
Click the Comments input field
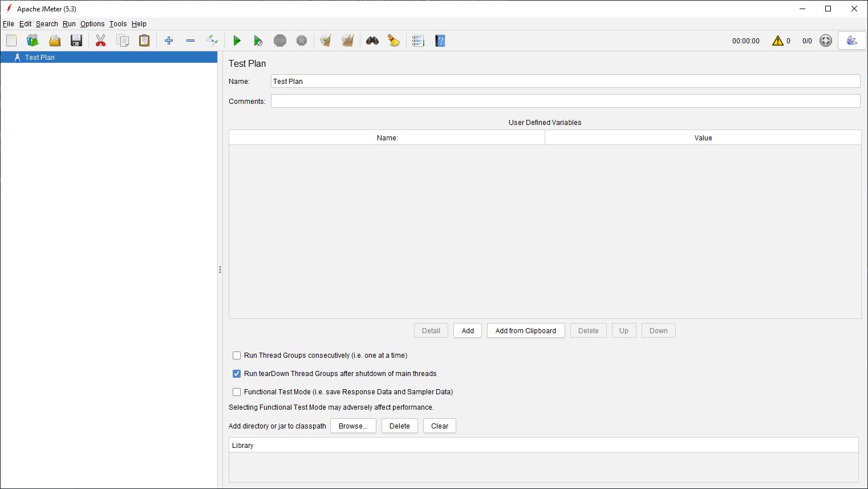coord(565,101)
